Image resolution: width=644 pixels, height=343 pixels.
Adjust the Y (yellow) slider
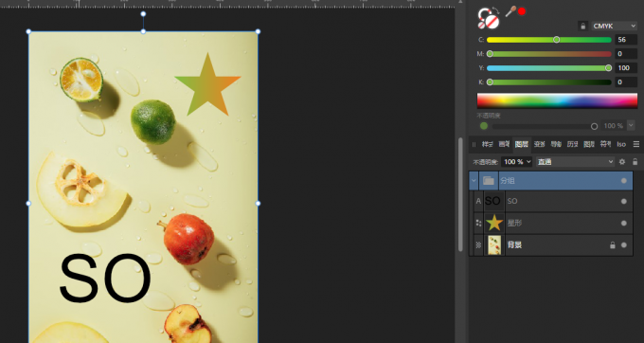point(549,68)
